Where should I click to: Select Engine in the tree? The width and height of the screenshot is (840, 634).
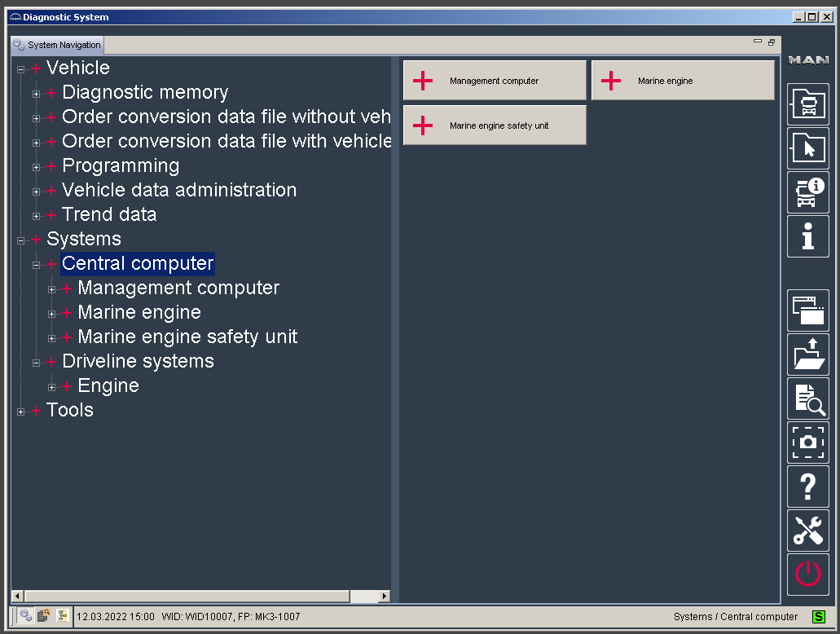click(108, 386)
